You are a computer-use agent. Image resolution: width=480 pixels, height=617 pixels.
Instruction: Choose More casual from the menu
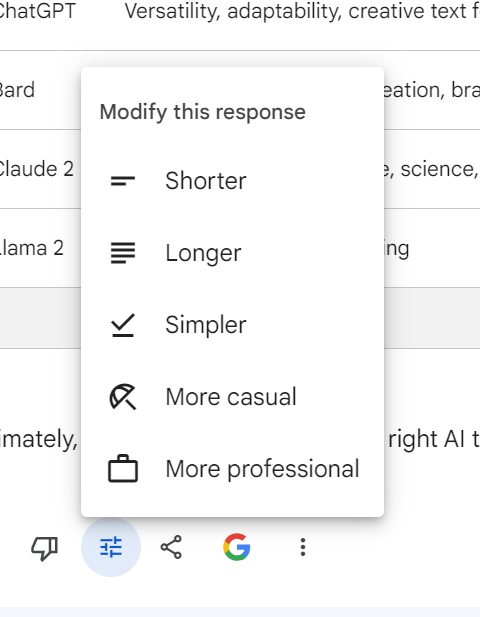(233, 397)
